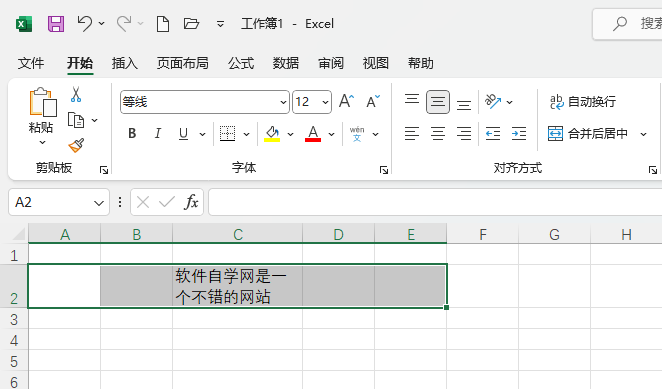662x389 pixels.
Task: Open the 字体 dialog launcher
Action: point(384,170)
